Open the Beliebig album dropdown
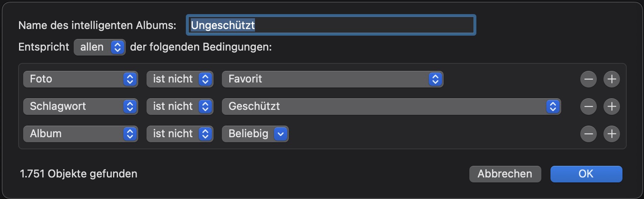644x199 pixels. [255, 134]
